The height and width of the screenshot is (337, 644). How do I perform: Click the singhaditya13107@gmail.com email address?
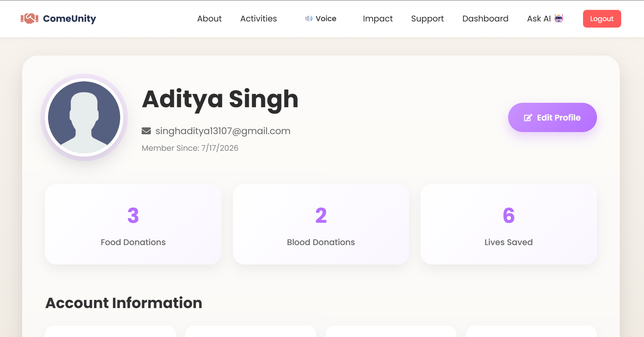pos(223,131)
